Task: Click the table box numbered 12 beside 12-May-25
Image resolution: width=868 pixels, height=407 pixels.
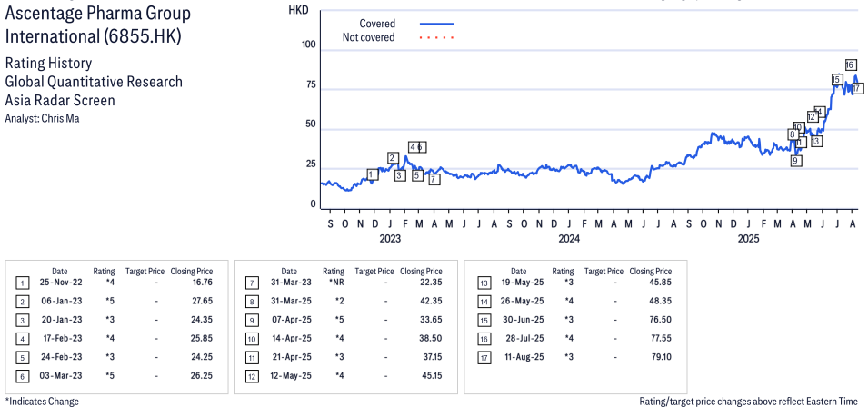Action: [x=252, y=377]
